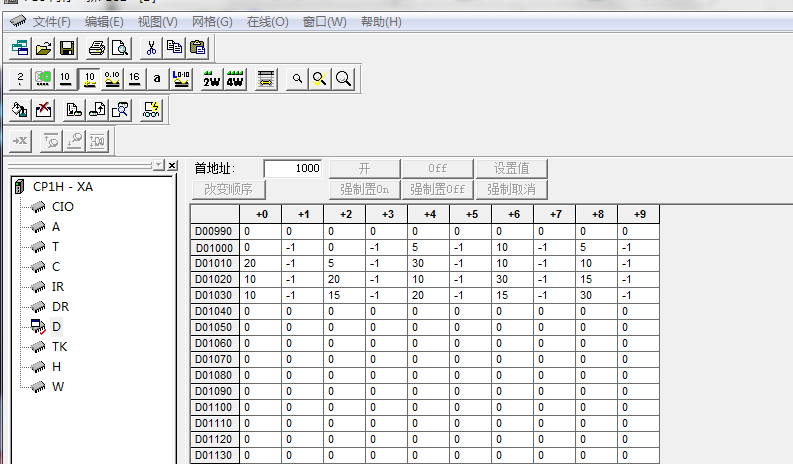
Task: Toggle text display format (a icon)
Action: [x=157, y=79]
